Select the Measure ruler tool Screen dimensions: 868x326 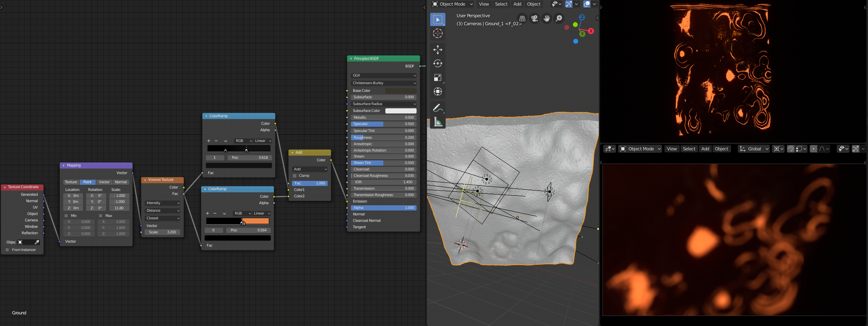tap(437, 122)
